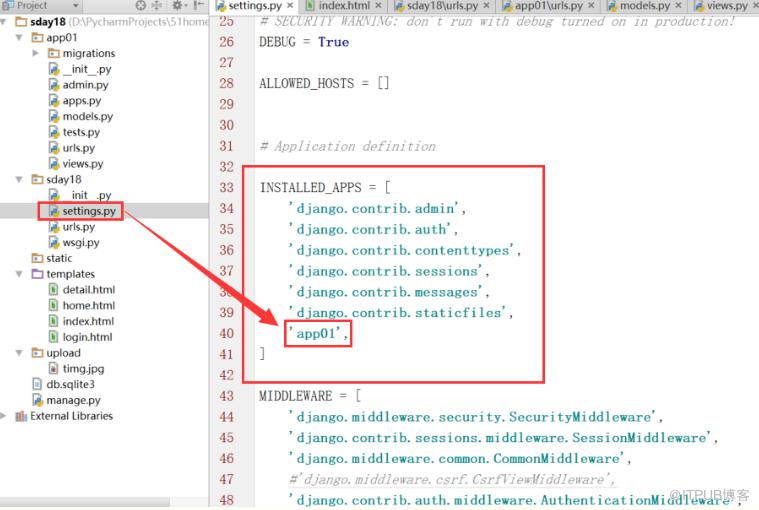Click 'django.contrib.contenttypes' string in code
This screenshot has height=510, width=759.
click(x=401, y=250)
